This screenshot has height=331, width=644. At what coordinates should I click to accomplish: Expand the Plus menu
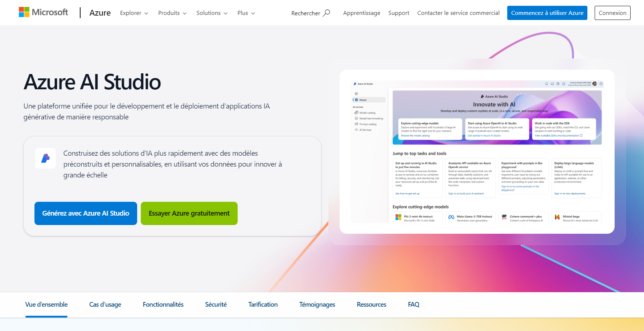[246, 13]
